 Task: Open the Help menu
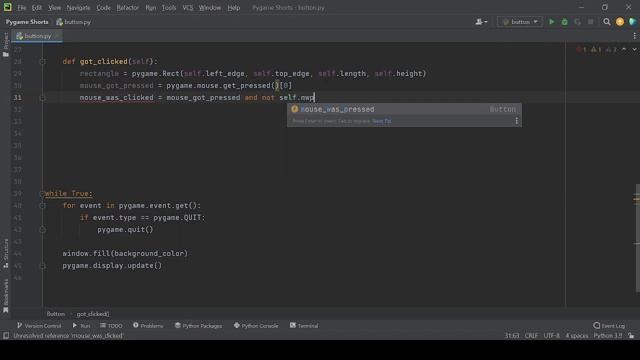click(233, 8)
